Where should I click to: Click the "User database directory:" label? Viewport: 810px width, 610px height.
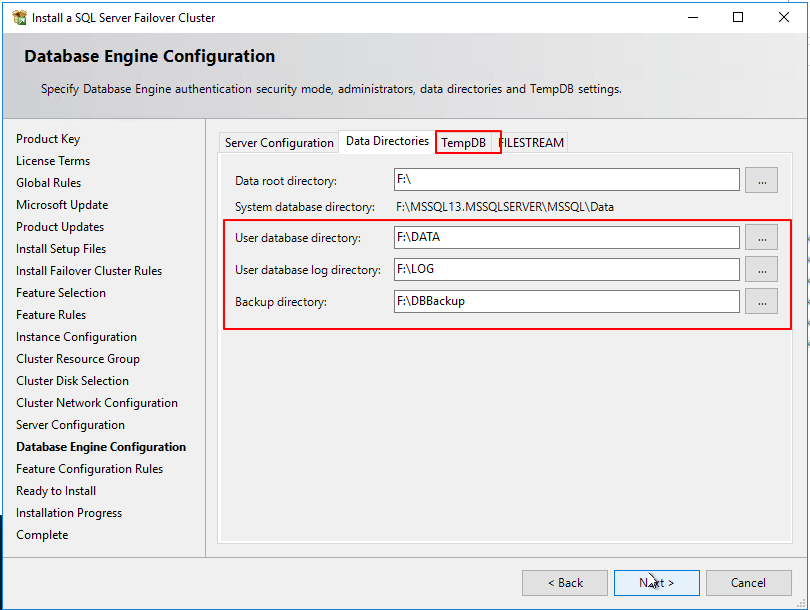point(298,238)
